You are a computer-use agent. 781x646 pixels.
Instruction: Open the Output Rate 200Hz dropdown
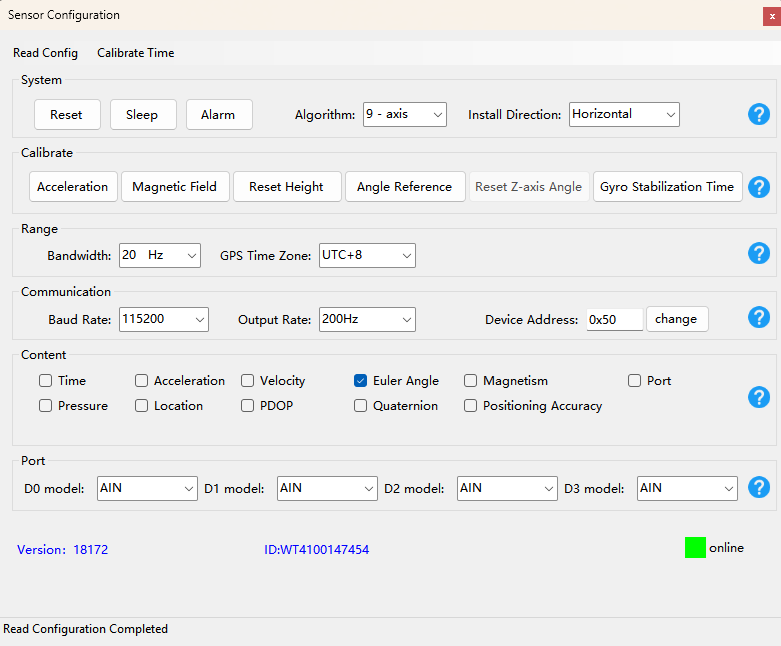(367, 319)
